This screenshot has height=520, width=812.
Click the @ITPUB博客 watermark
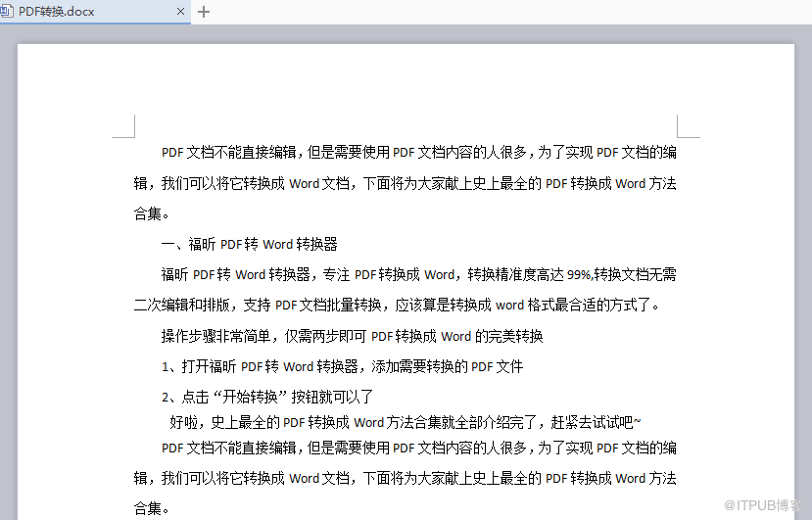click(x=762, y=505)
